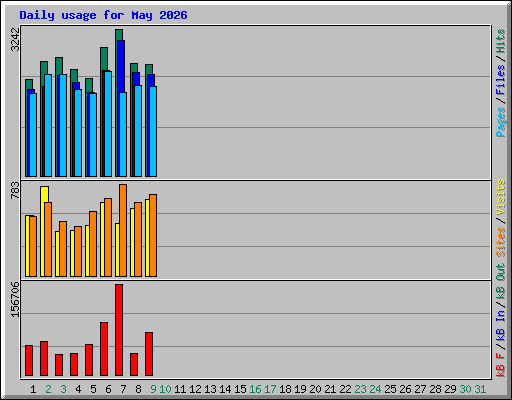Image resolution: width=512 pixels, height=400 pixels.
Task: Click the tallest orange Sites bar for day 7
Action: point(123,230)
